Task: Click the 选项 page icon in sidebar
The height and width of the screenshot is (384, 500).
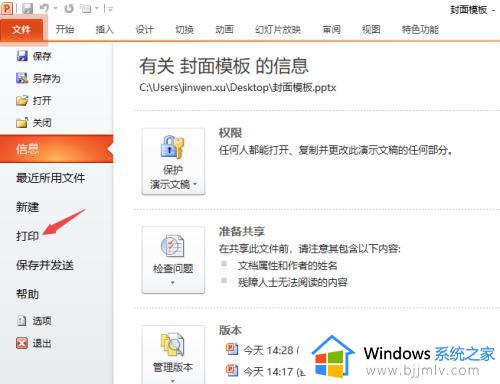Action: point(22,321)
